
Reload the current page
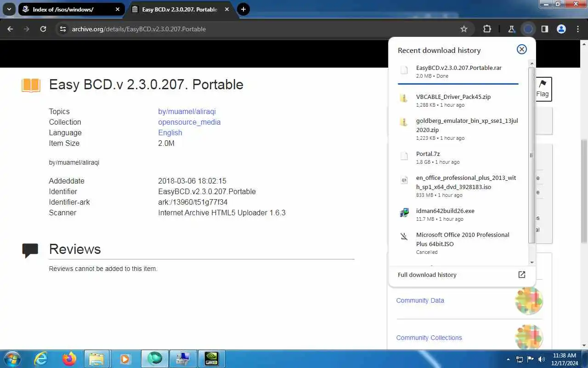(x=43, y=29)
